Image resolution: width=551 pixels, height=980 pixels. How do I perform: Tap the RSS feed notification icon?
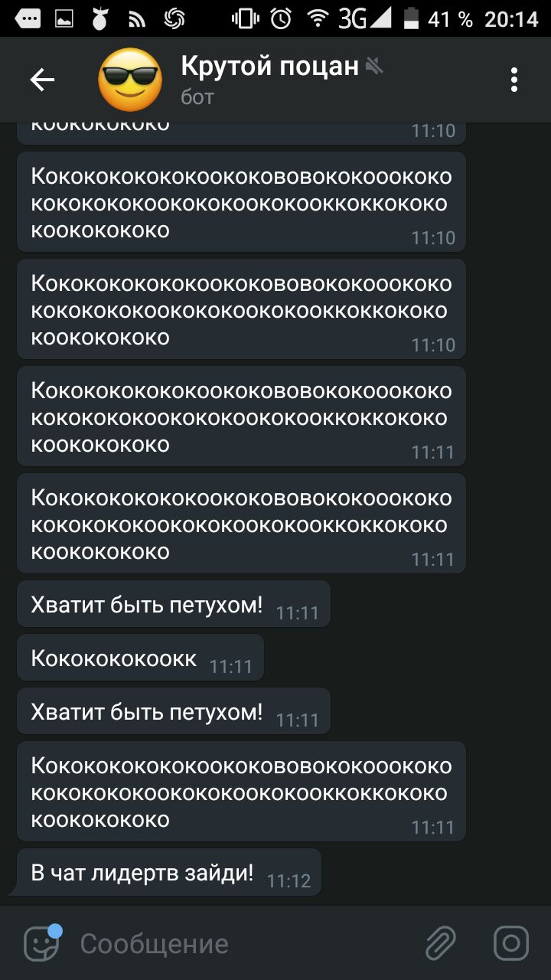pos(137,18)
